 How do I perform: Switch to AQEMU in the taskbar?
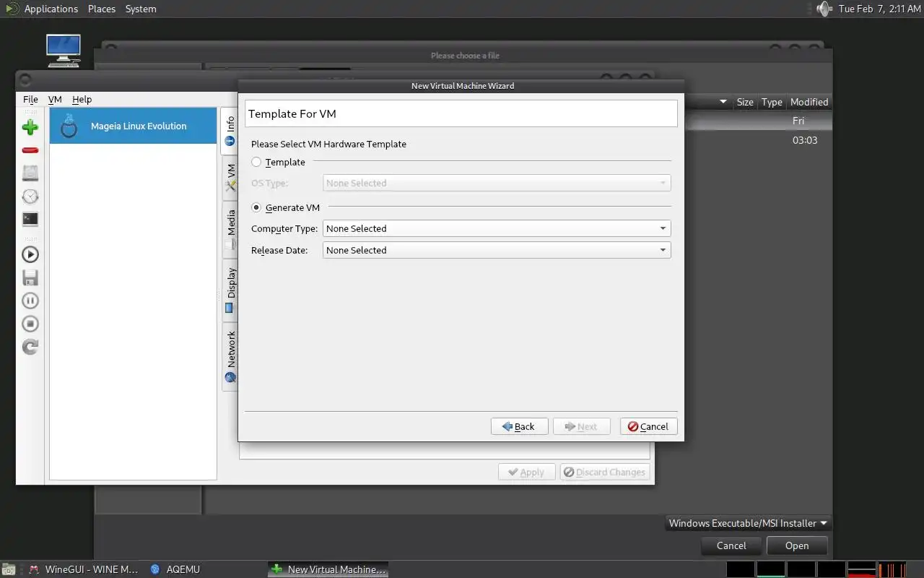click(175, 569)
